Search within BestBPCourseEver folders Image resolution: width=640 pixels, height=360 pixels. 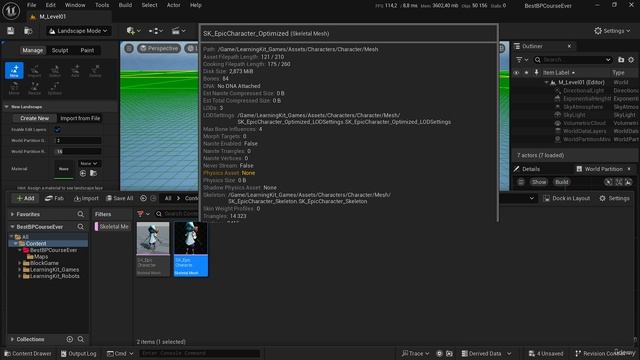click(x=80, y=227)
